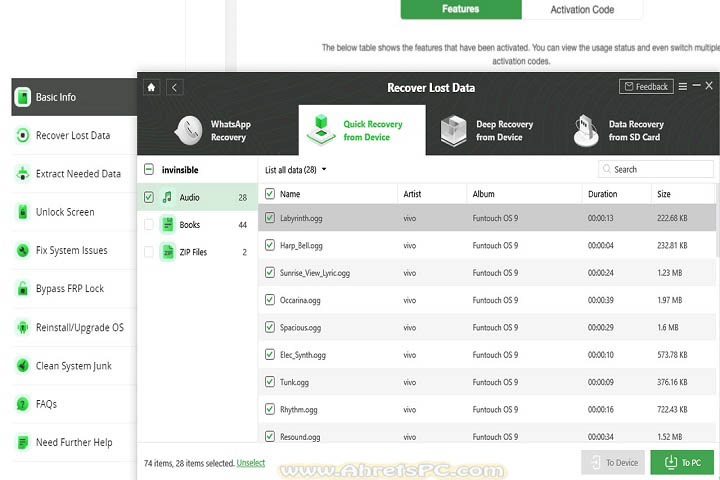
Task: Click the Clean System Junk icon
Action: pyautogui.click(x=22, y=366)
